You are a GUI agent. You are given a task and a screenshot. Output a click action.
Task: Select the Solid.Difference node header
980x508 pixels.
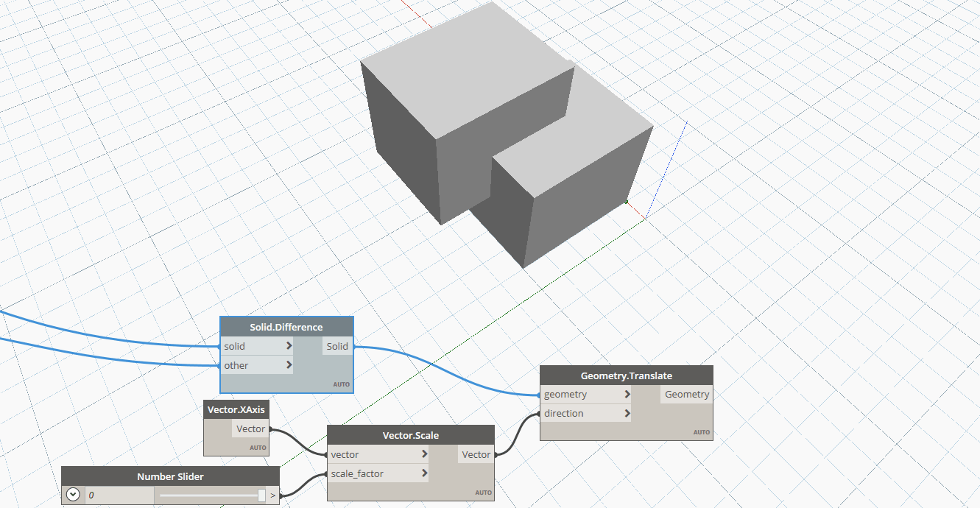click(286, 327)
